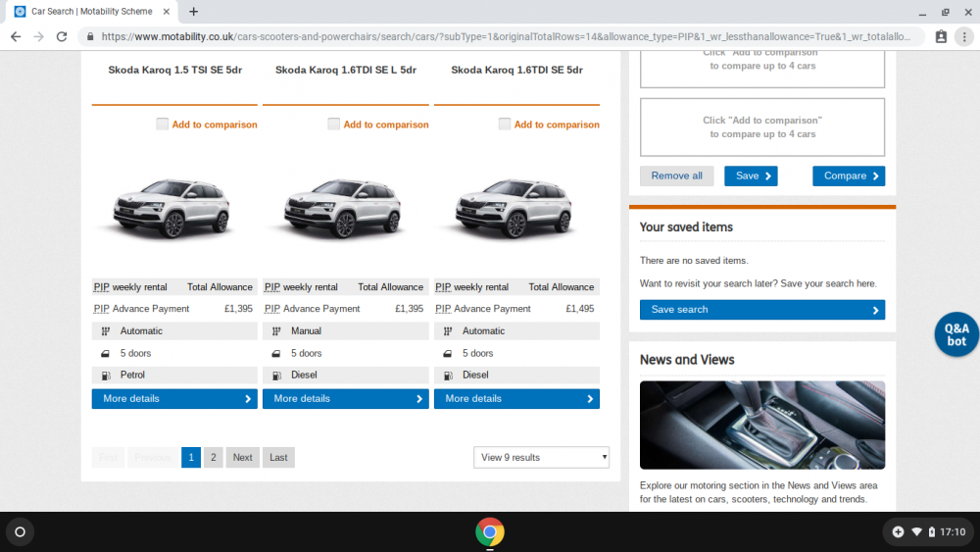Viewport: 980px width, 552px height.
Task: Click the Next pagination button
Action: (x=242, y=458)
